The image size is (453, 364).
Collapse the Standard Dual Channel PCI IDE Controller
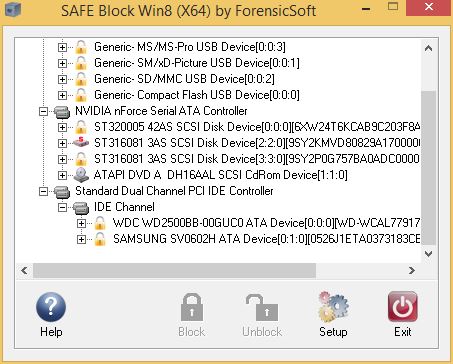(43, 191)
